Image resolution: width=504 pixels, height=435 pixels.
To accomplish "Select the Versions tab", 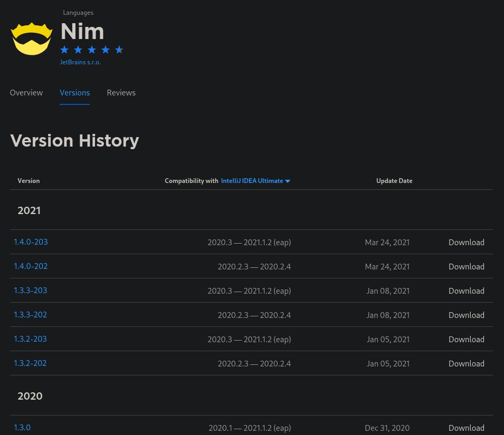I will pyautogui.click(x=74, y=93).
